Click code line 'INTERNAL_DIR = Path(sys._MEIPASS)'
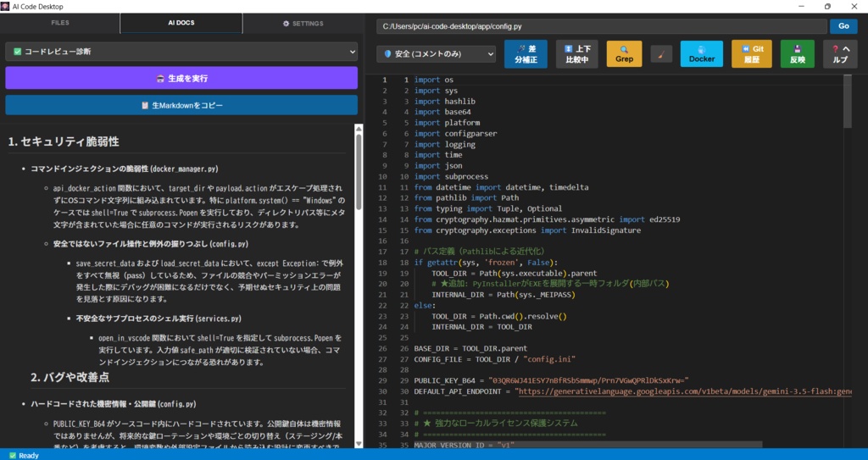 coord(504,295)
